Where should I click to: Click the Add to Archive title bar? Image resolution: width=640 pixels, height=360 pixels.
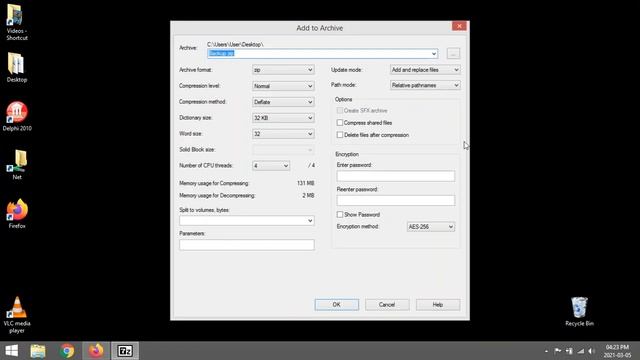pos(319,28)
